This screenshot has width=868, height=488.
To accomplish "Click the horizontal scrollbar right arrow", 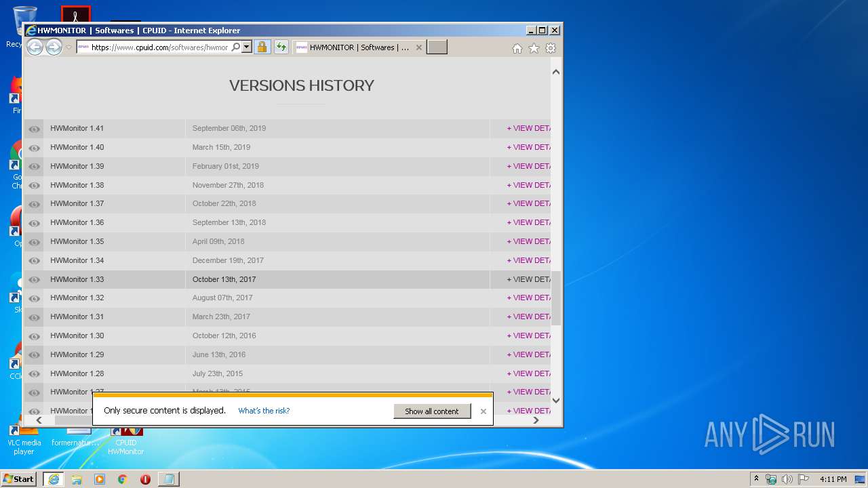I will [x=536, y=420].
